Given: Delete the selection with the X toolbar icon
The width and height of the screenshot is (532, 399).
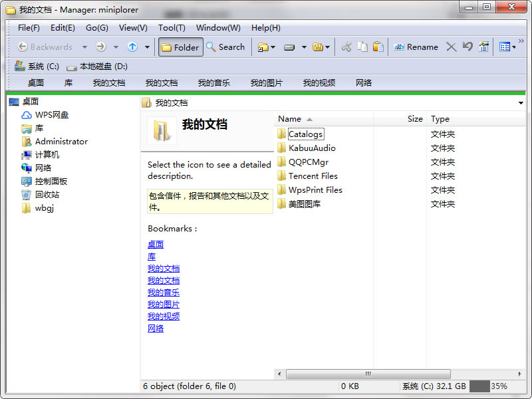Looking at the screenshot, I should [x=452, y=47].
